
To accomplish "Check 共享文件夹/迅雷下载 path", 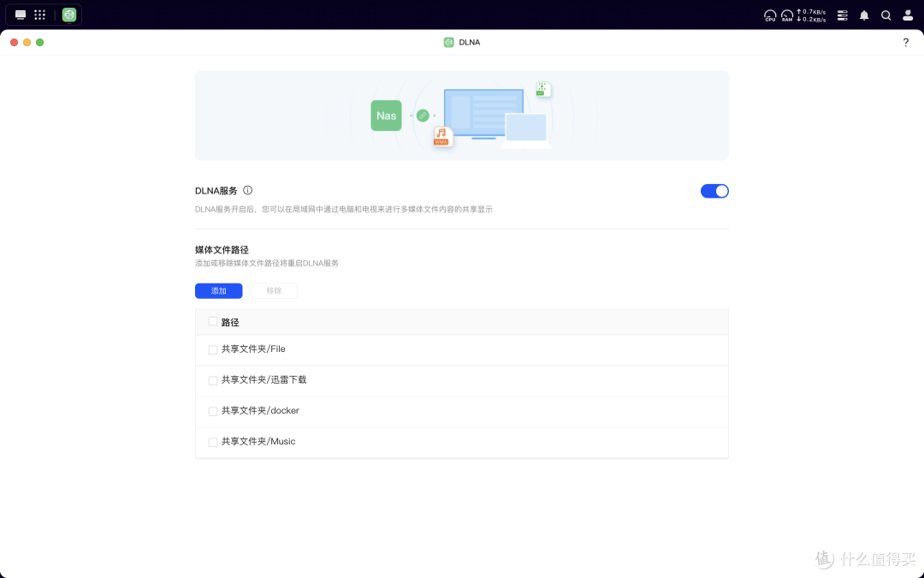I will pos(213,380).
